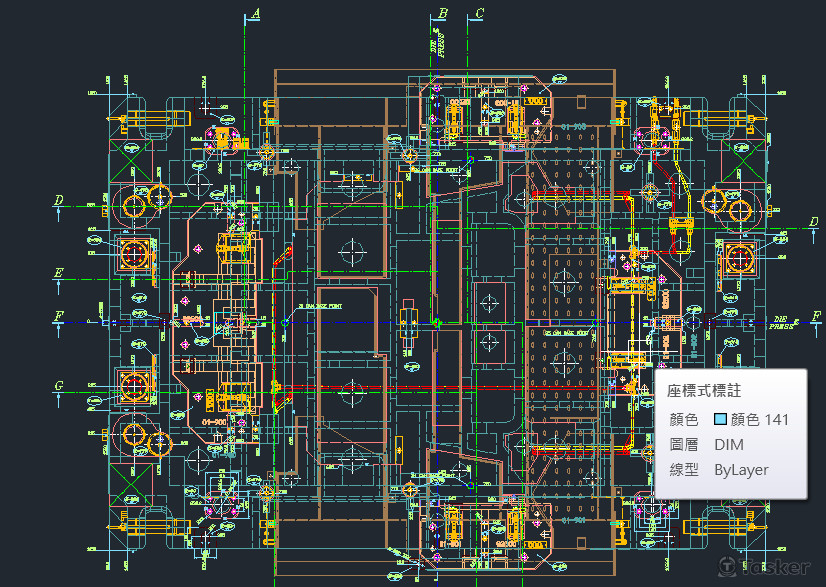This screenshot has height=587, width=826.
Task: Select section marker F on left edge
Action: click(x=59, y=318)
